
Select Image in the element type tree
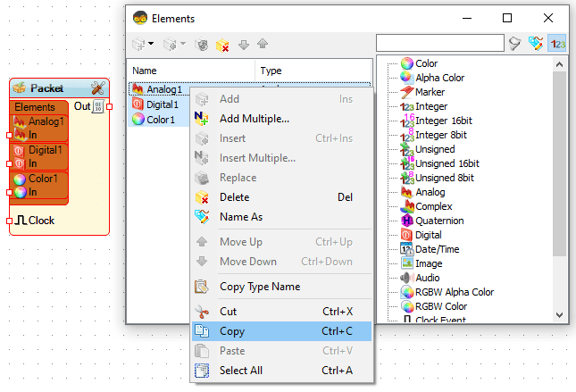tap(422, 263)
